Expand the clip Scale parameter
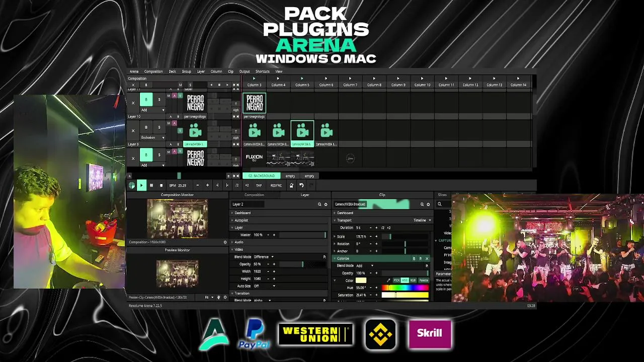This screenshot has height=362, width=644. pyautogui.click(x=335, y=236)
